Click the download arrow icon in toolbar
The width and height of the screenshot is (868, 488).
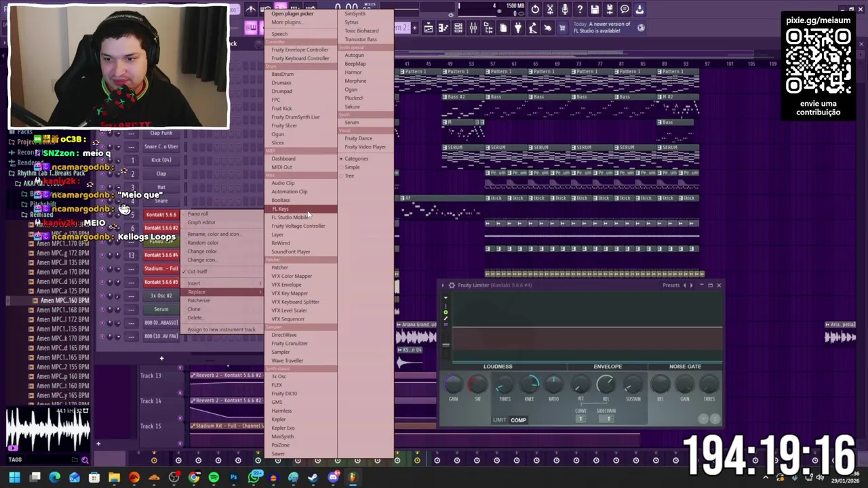639,9
